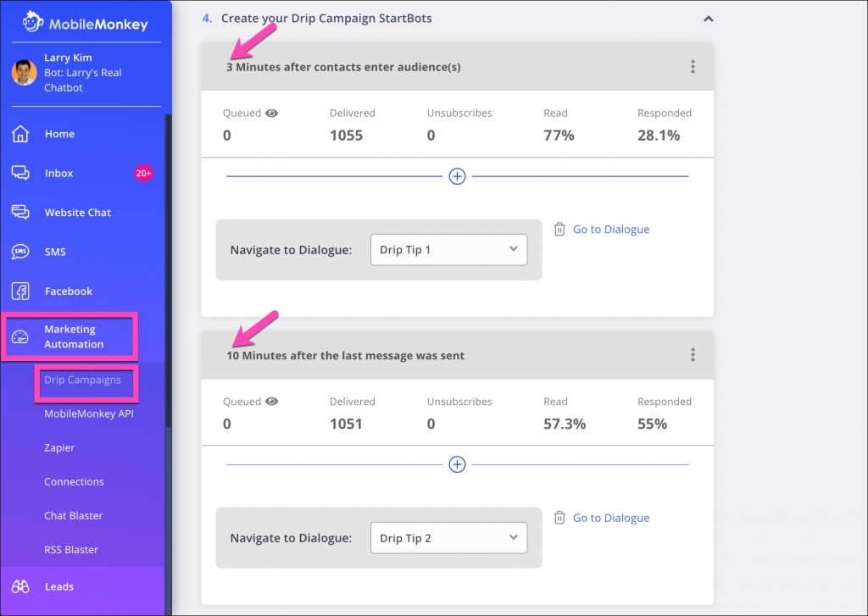Image resolution: width=868 pixels, height=616 pixels.
Task: Open options menu for 10 Minutes StartBot
Action: click(693, 355)
